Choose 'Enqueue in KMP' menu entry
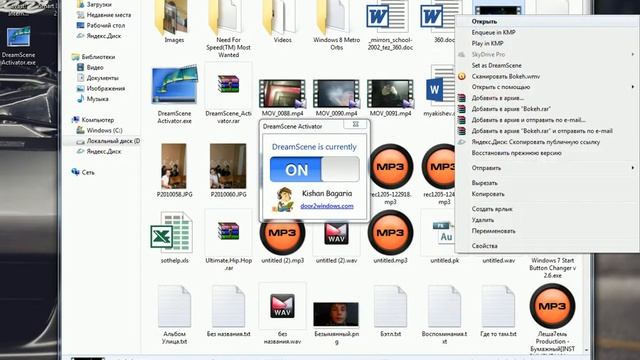The height and width of the screenshot is (360, 640). click(x=493, y=32)
